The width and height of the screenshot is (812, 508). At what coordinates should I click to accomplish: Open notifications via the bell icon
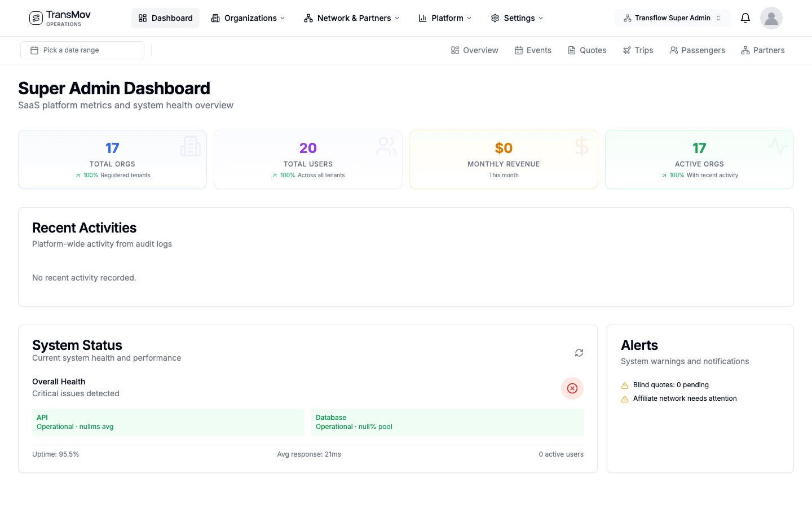coord(745,17)
